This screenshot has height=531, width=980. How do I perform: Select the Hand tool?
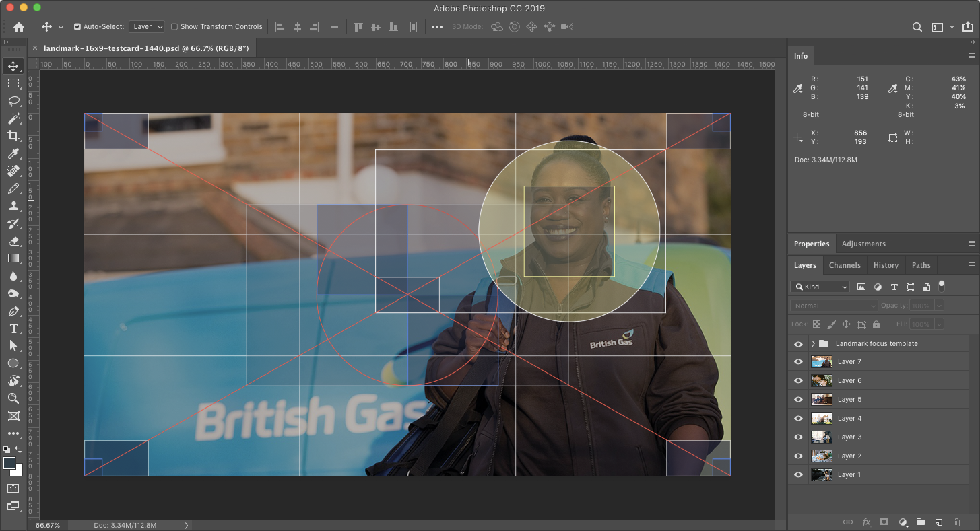click(x=13, y=381)
